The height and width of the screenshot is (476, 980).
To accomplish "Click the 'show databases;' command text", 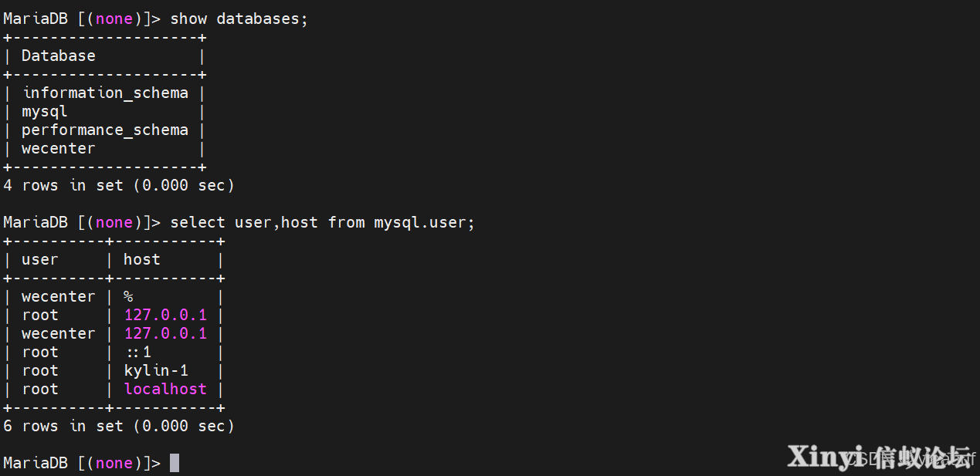I will pos(239,19).
